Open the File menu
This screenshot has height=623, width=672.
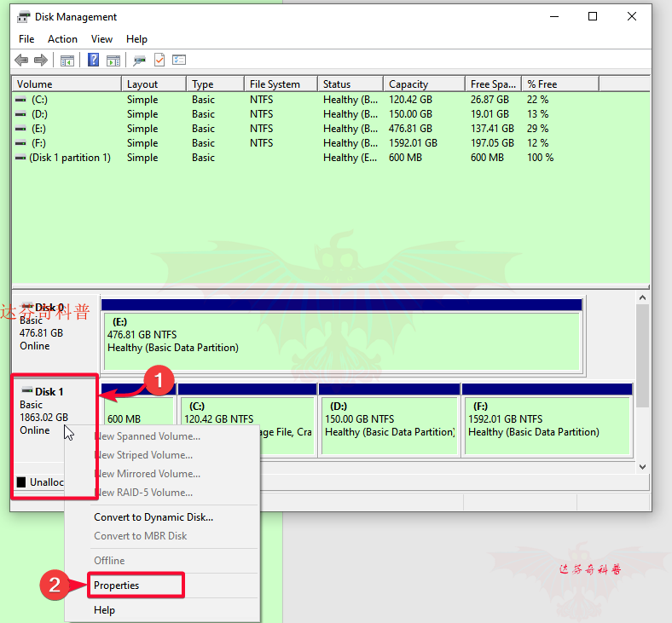(x=26, y=39)
